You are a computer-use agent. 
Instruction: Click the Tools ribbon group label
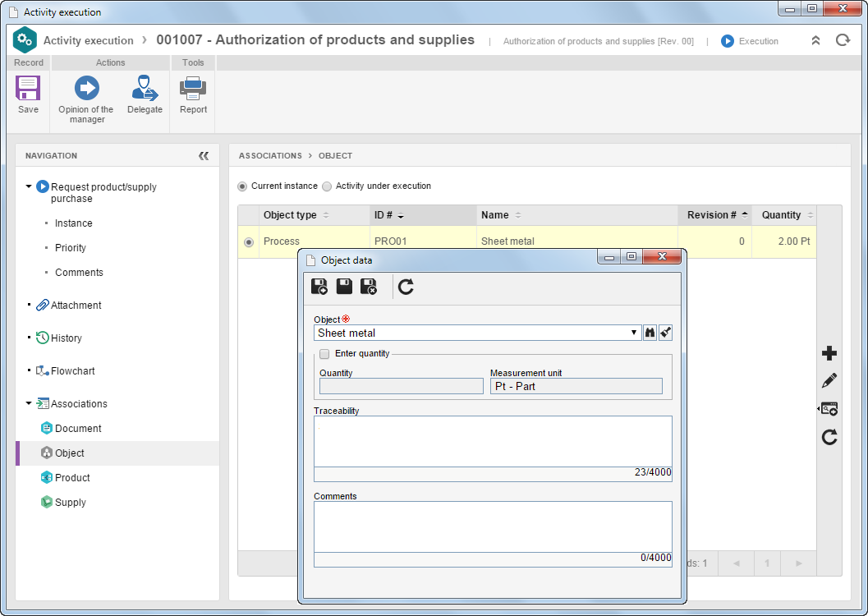[193, 62]
